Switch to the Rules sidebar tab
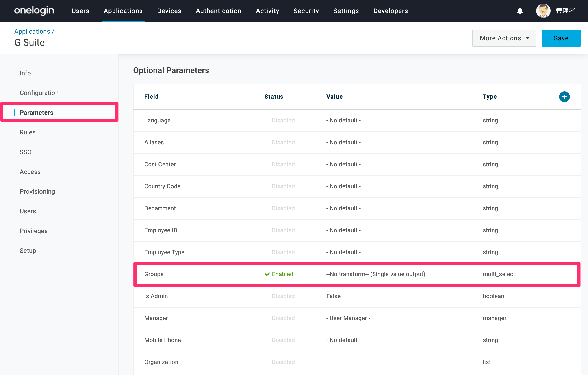The height and width of the screenshot is (375, 588). click(28, 132)
